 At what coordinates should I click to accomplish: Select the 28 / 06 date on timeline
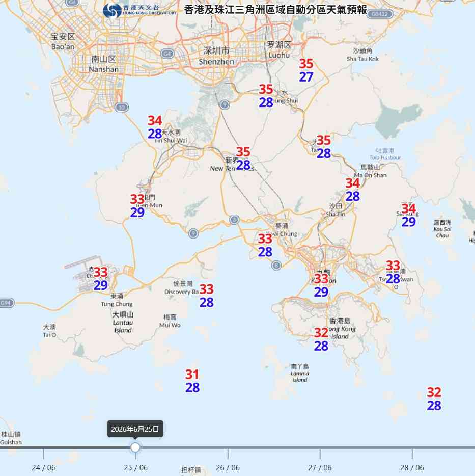(x=412, y=467)
